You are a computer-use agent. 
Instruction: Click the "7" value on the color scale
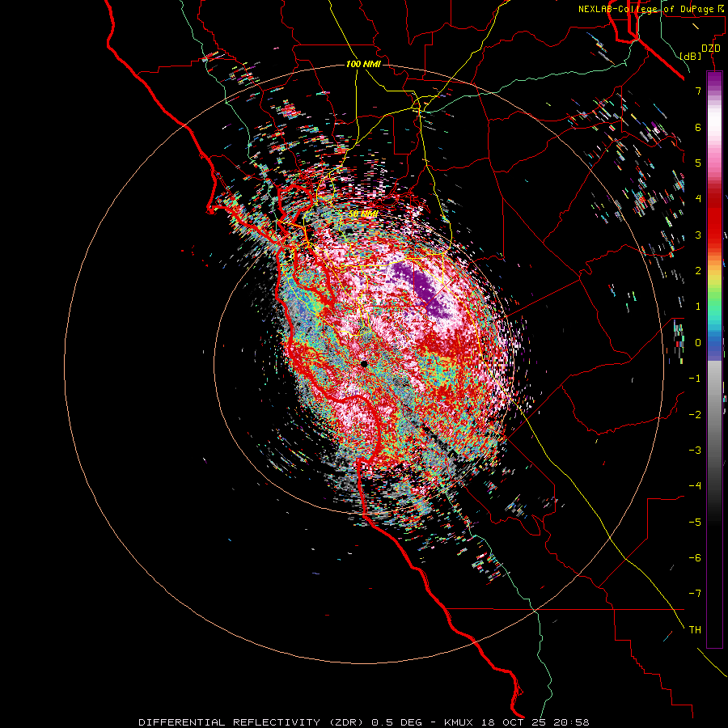[698, 91]
